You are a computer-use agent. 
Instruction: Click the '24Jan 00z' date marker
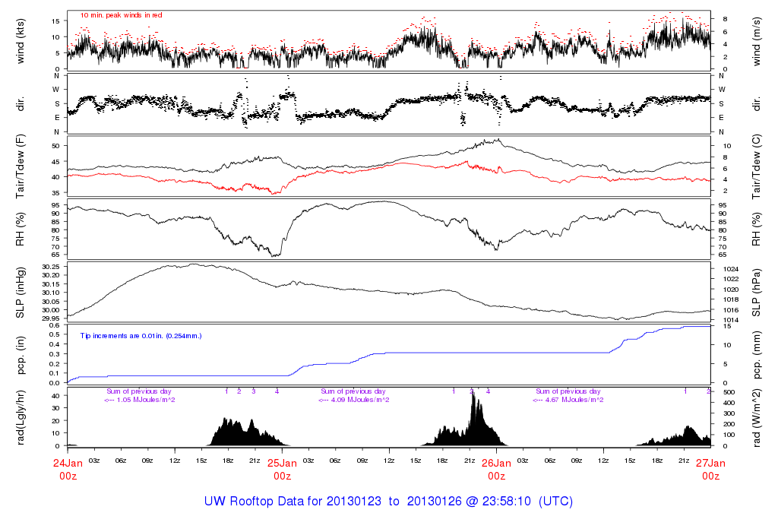[68, 470]
